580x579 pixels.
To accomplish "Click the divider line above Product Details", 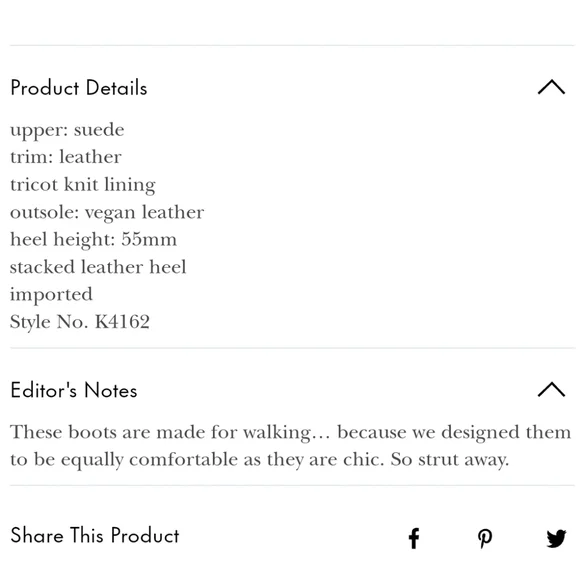I will click(x=293, y=46).
